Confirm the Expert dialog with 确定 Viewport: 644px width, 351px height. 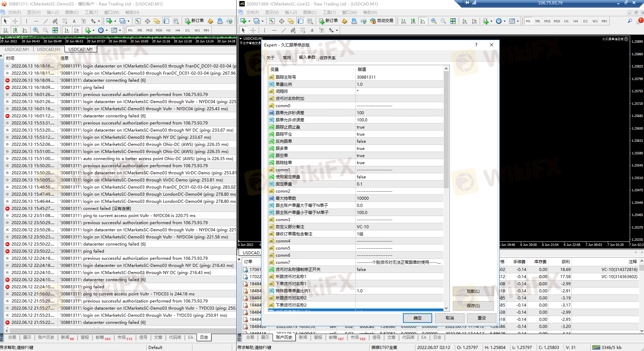(417, 318)
